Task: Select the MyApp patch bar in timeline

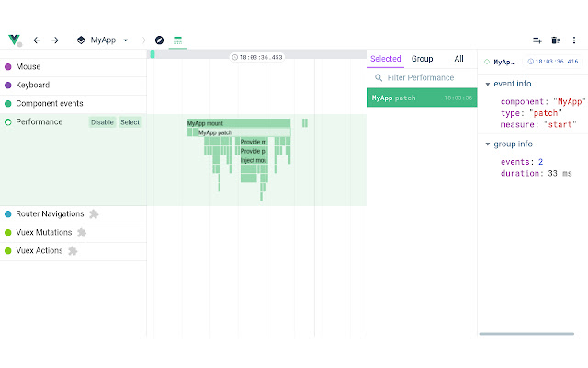Action: [243, 132]
